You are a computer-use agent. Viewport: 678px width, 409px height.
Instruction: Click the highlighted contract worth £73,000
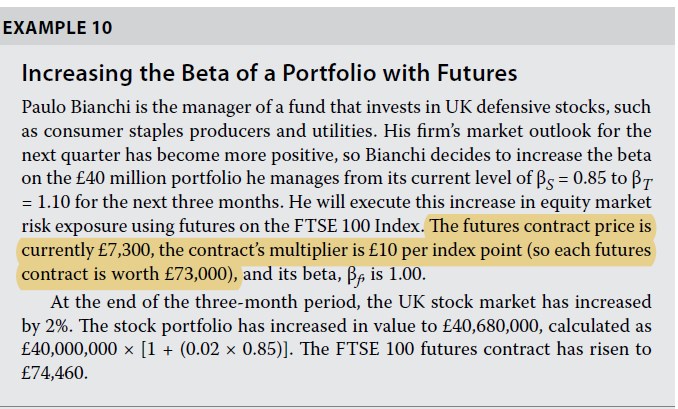198,273
